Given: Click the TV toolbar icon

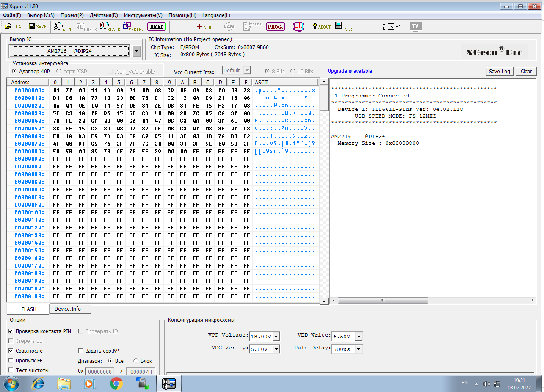Looking at the screenshot, I should [415, 27].
